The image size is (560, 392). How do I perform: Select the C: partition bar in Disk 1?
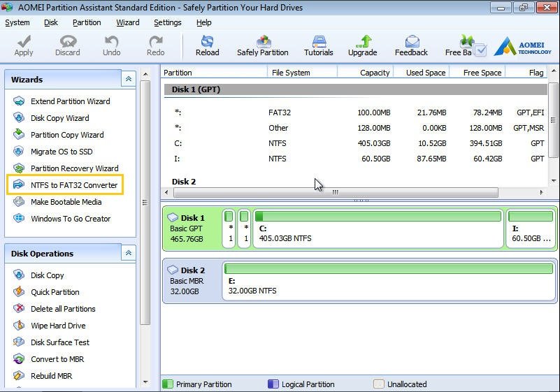click(378, 228)
